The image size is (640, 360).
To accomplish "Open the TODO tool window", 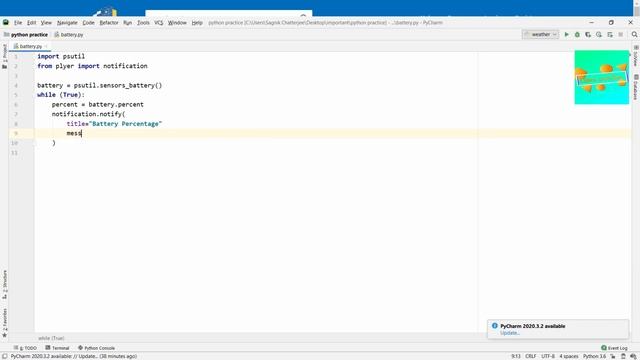I will point(25,348).
